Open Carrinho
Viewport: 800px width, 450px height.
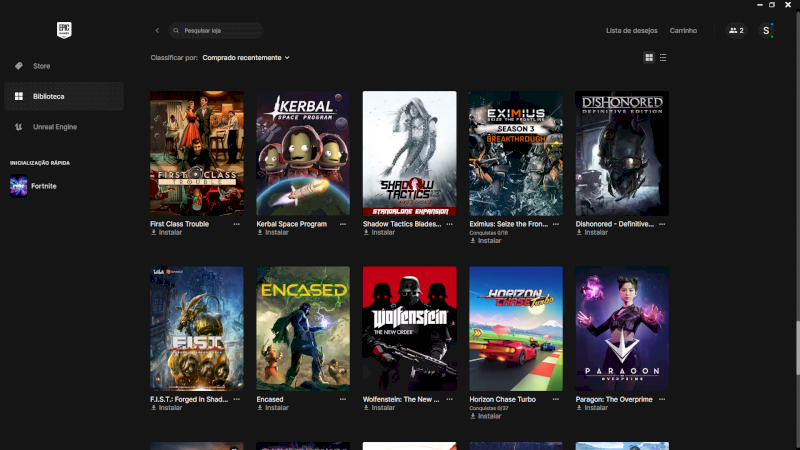[x=683, y=31]
